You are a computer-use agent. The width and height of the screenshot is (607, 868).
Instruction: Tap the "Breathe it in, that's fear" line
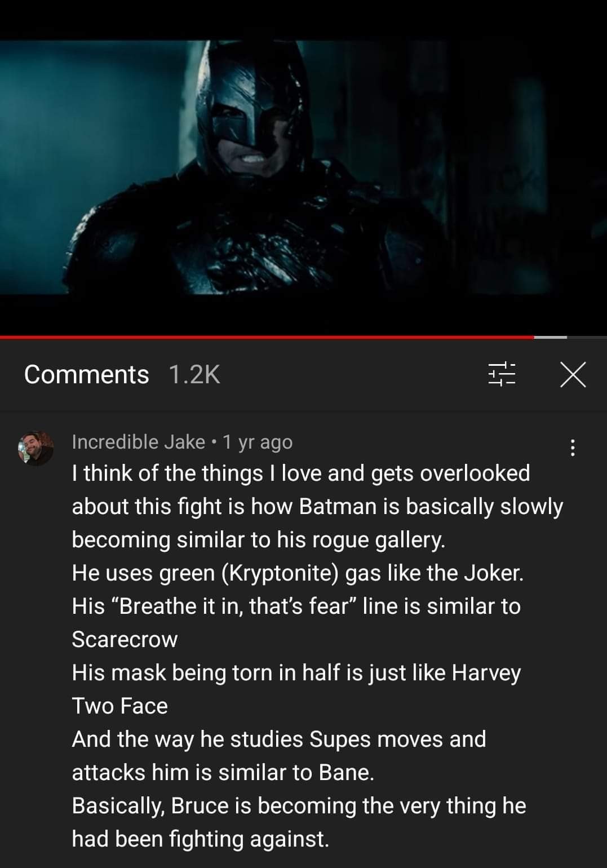click(296, 606)
